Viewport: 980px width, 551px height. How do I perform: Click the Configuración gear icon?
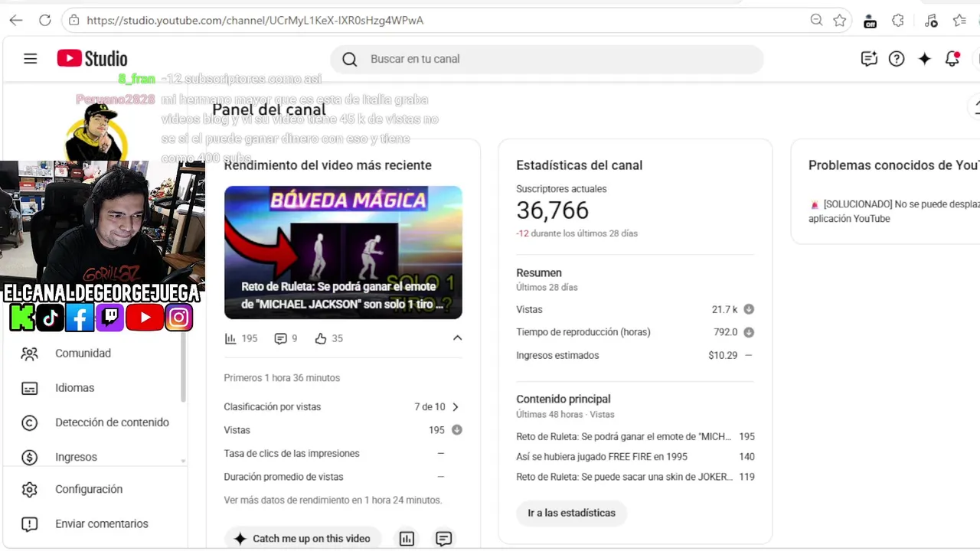tap(30, 489)
